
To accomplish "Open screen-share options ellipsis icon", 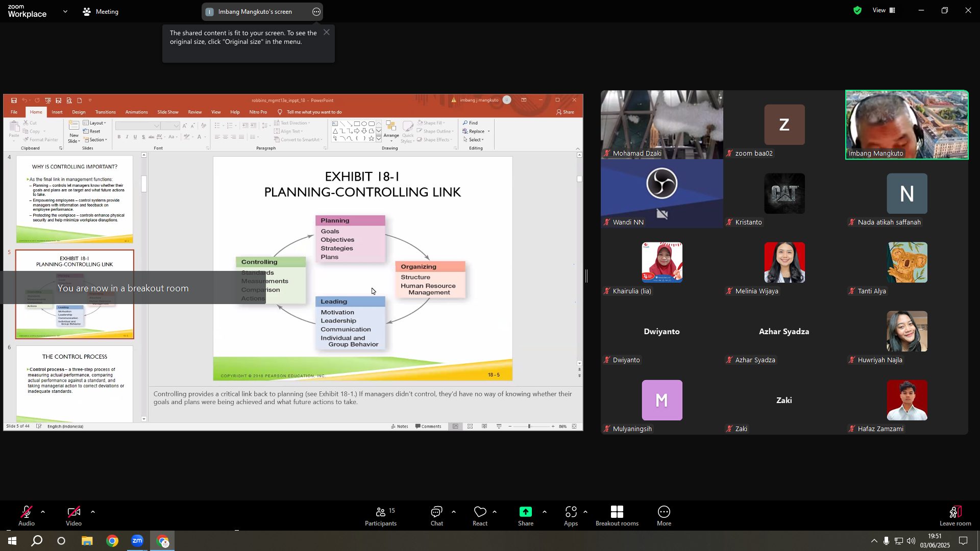I will [316, 12].
